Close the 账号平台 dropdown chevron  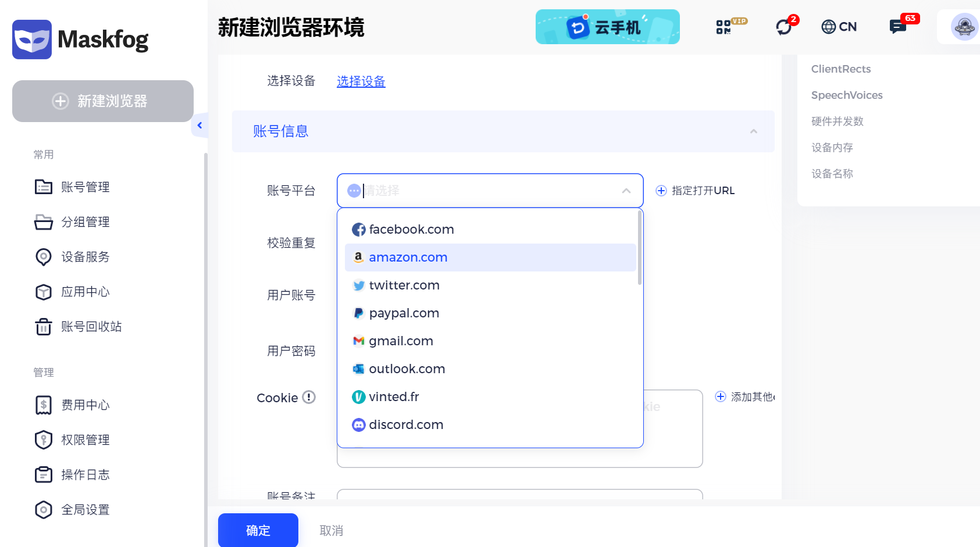tap(626, 191)
